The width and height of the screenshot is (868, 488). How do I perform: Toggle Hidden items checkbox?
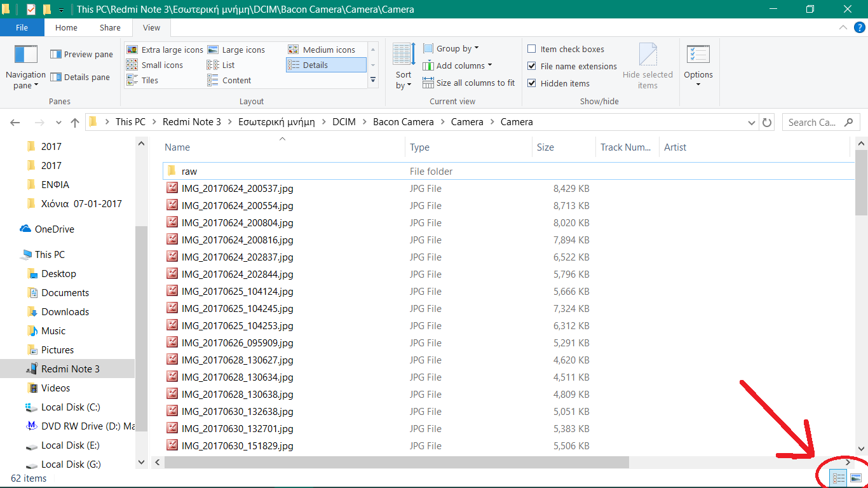click(532, 83)
